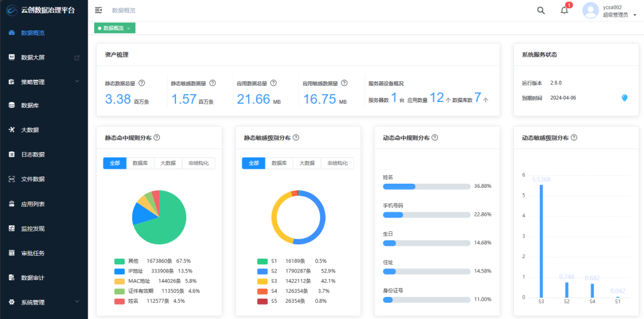Click the 审批任务 sidebar icon
Image resolution: width=644 pixels, height=319 pixels.
point(11,253)
